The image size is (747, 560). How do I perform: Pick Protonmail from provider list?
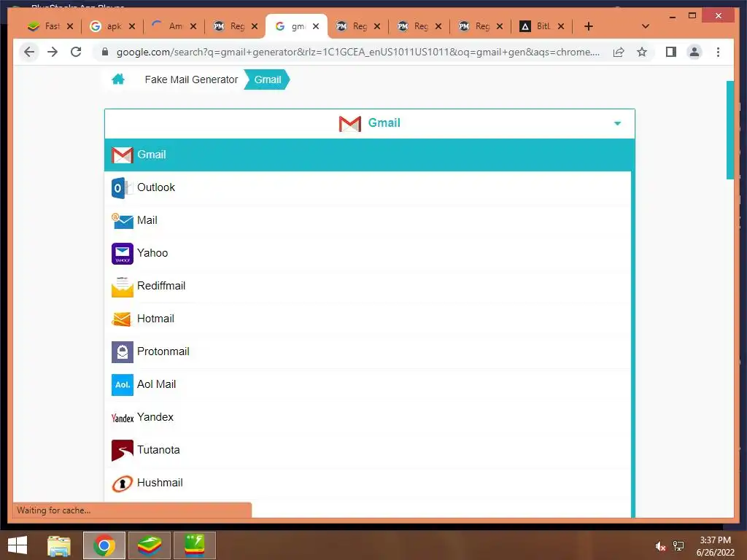tap(368, 352)
